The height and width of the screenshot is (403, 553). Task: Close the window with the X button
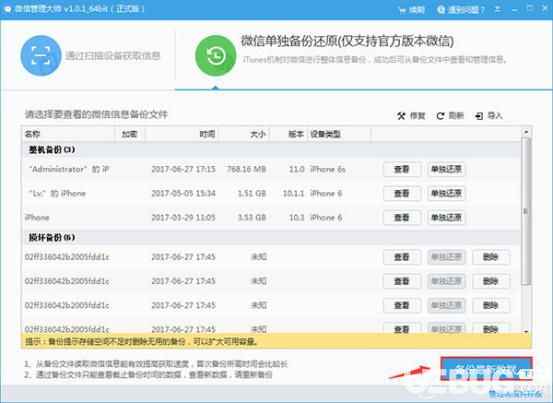(x=545, y=9)
